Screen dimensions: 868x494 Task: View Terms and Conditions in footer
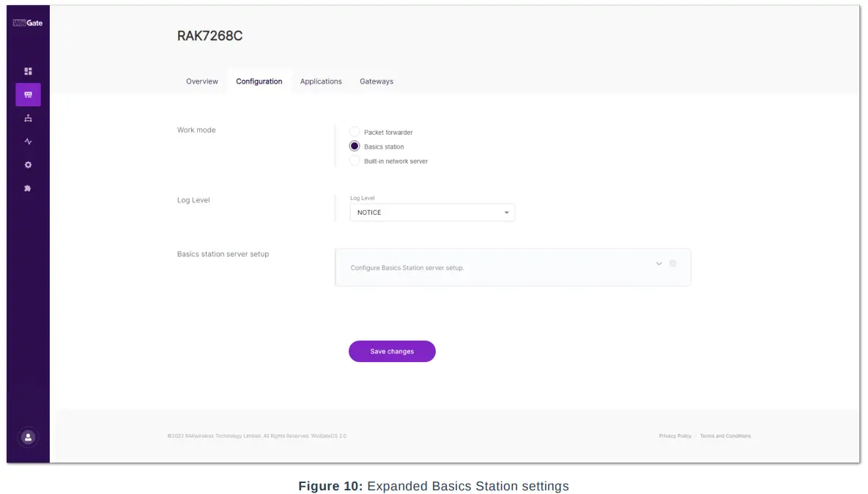pos(725,435)
